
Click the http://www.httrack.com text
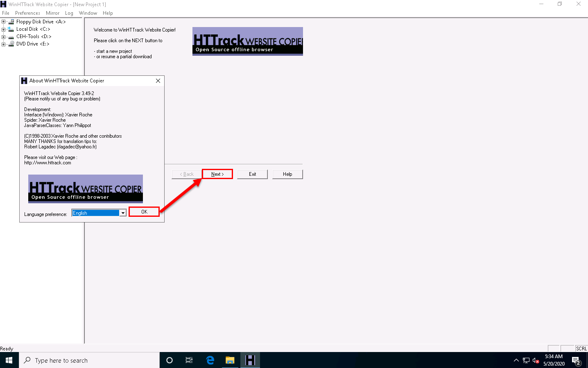(x=47, y=163)
